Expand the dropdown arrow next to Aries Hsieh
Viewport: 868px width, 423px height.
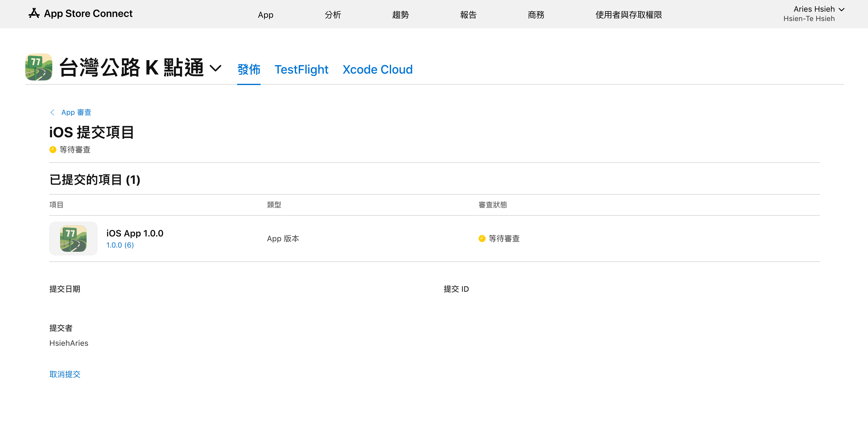click(x=841, y=10)
